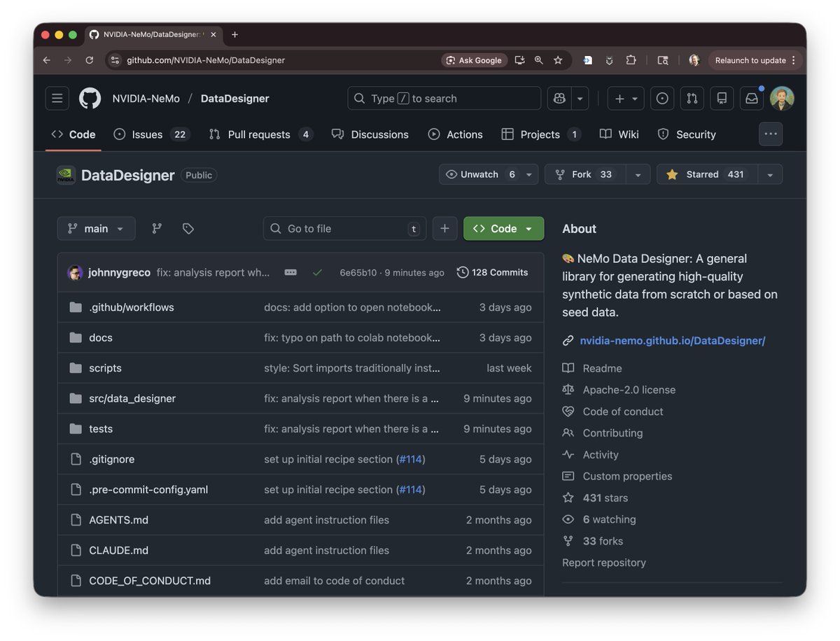The height and width of the screenshot is (641, 840).
Task: Open the tests folder
Action: pyautogui.click(x=101, y=429)
